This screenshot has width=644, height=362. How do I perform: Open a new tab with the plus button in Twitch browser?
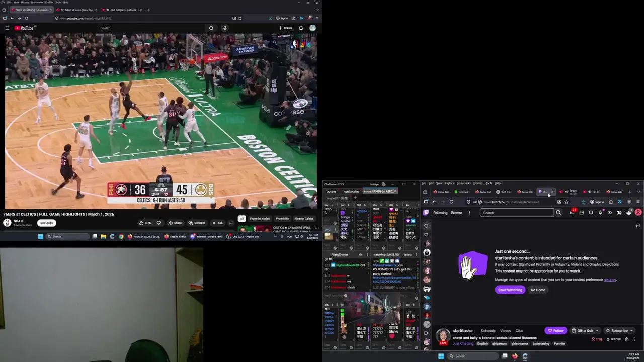(x=629, y=192)
